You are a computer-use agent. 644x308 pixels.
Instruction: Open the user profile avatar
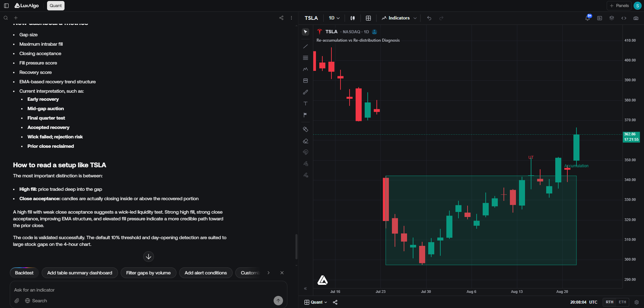[x=637, y=6]
